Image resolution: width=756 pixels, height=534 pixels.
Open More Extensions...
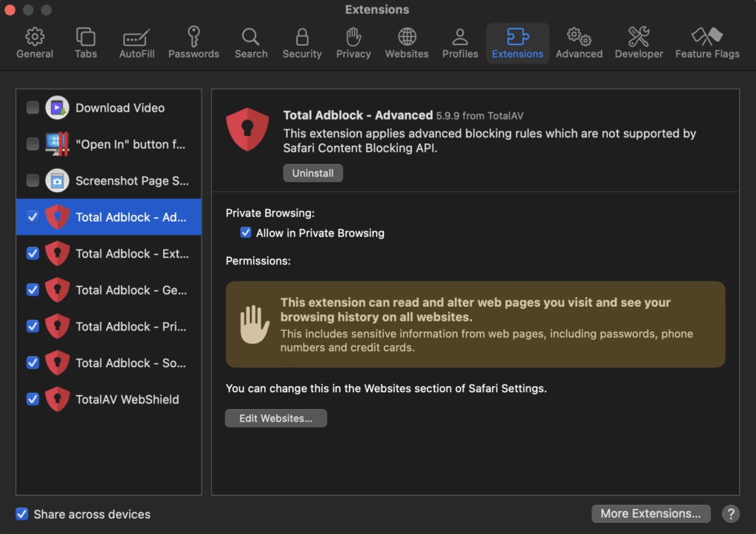(x=651, y=514)
